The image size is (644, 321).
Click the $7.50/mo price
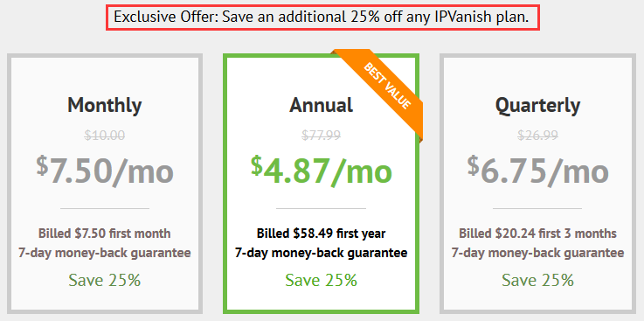pyautogui.click(x=105, y=170)
